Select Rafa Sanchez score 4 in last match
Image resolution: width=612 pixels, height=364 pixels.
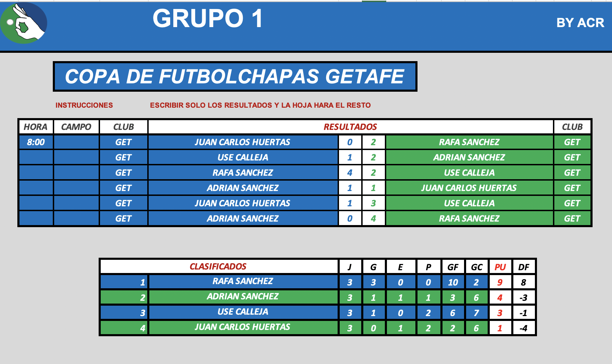click(x=373, y=218)
